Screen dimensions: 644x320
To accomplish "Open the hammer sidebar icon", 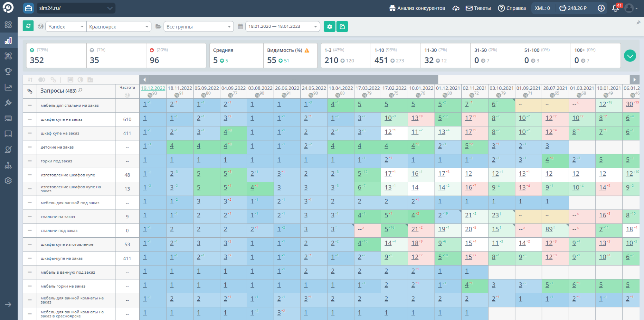I will (x=8, y=103).
